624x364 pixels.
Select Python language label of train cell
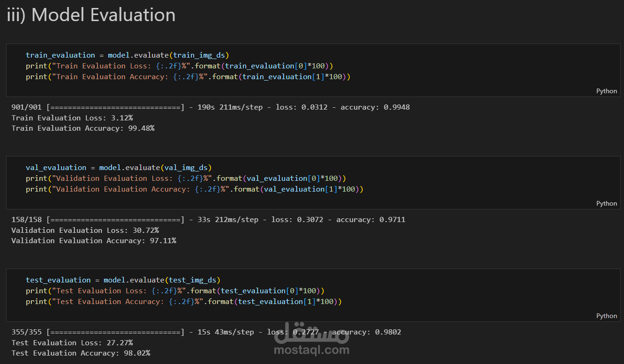(x=607, y=91)
